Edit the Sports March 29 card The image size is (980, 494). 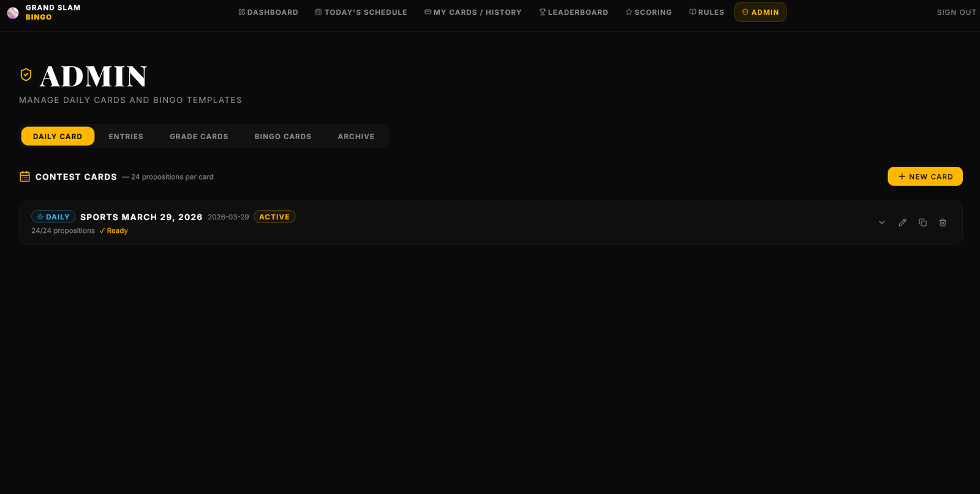coord(902,222)
